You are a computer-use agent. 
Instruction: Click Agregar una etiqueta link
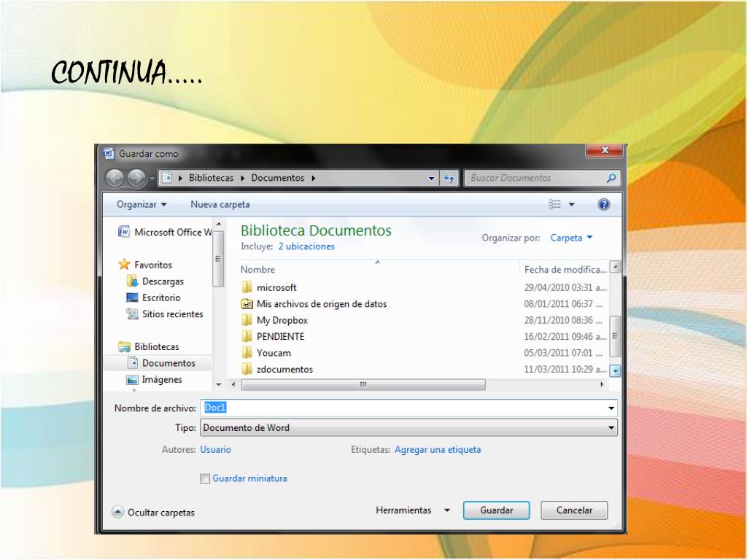(438, 449)
